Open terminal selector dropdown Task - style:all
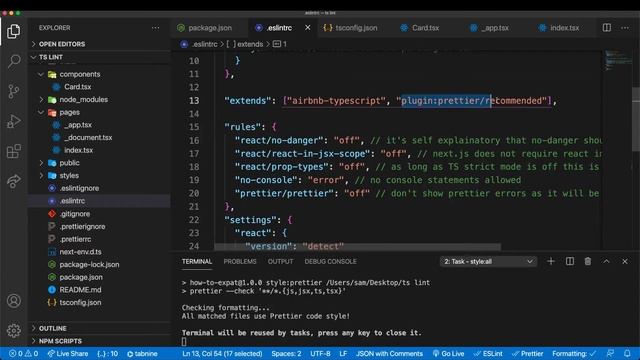The image size is (640, 360). point(488,261)
